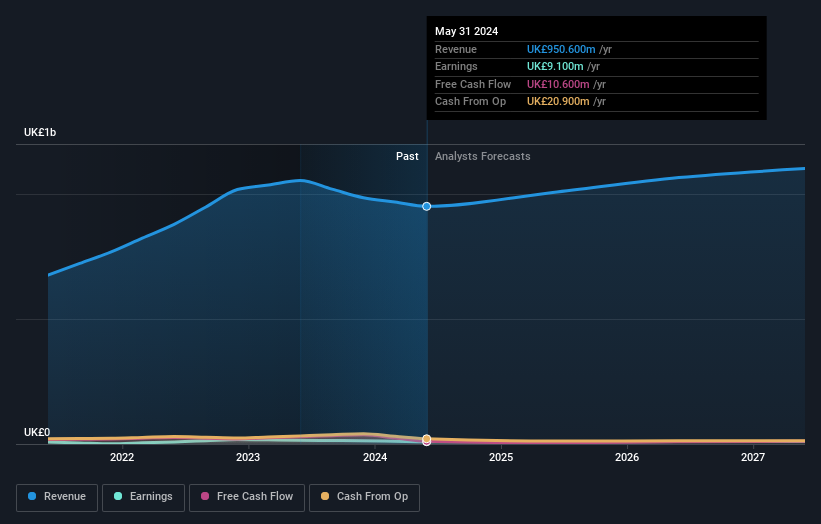The width and height of the screenshot is (821, 524).
Task: Click the pink Free Cash Flow legend dot
Action: [x=205, y=496]
